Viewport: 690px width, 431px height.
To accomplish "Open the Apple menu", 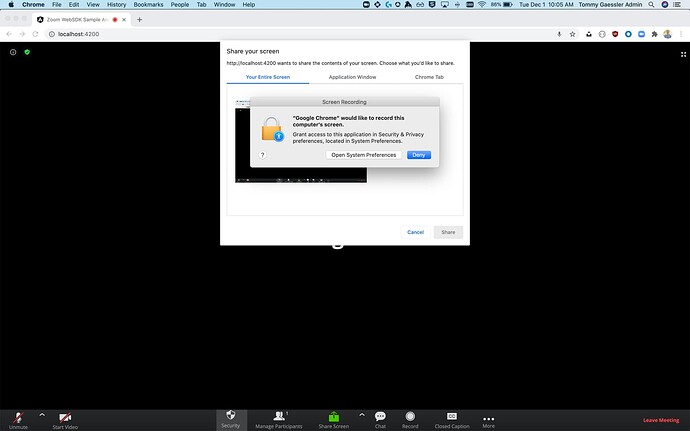I will [x=11, y=4].
